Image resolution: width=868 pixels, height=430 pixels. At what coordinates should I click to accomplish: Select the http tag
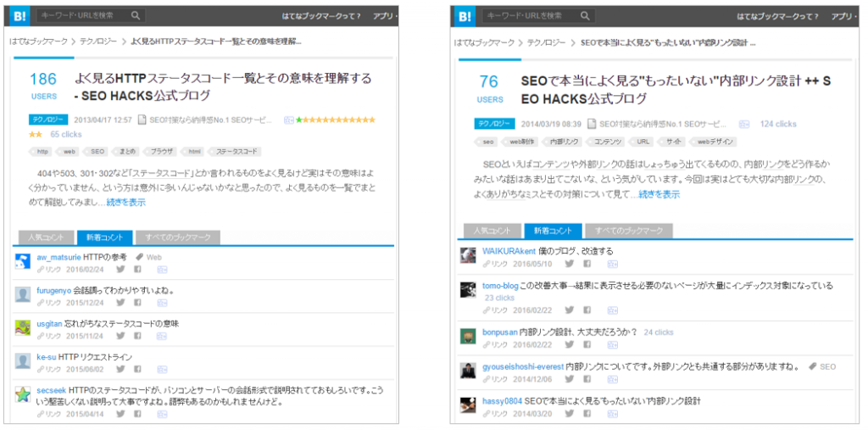click(x=42, y=151)
